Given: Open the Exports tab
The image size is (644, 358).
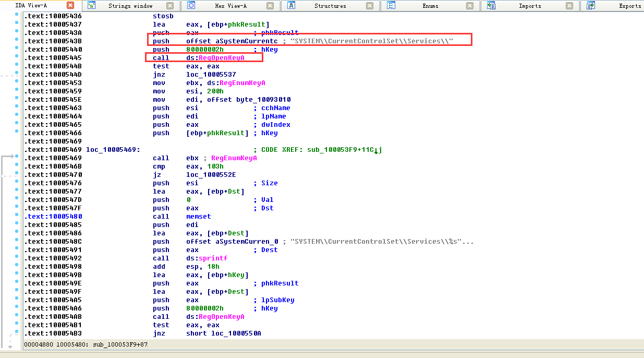Looking at the screenshot, I should point(630,6).
